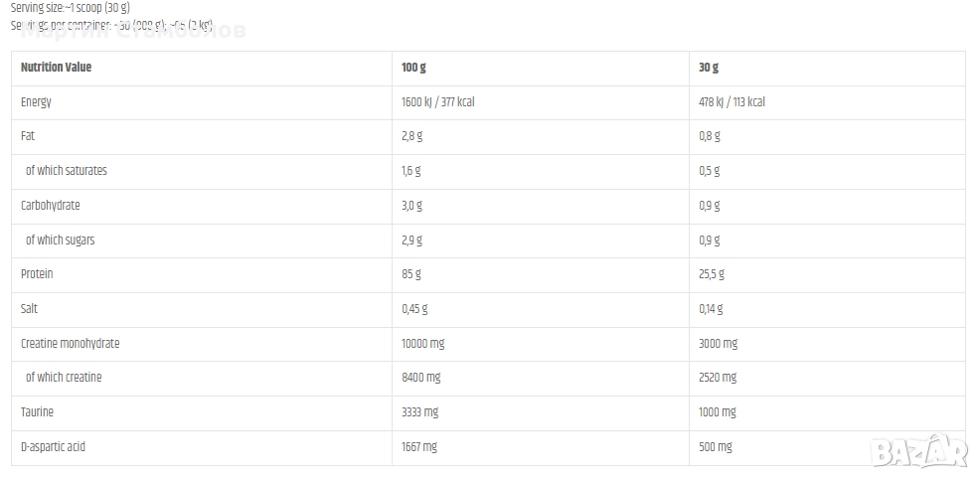Viewport: 980px width, 480px height.
Task: Click the Carbohydrate row label
Action: tap(51, 206)
